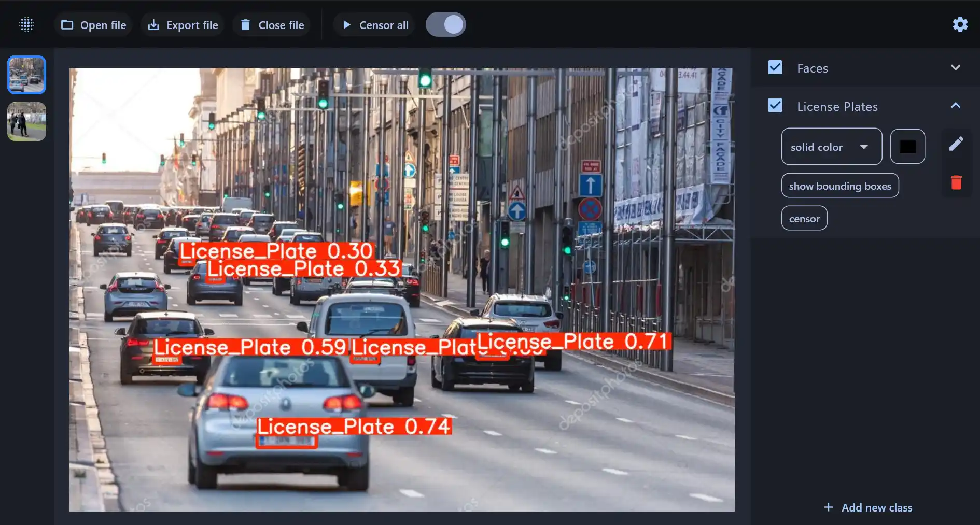The width and height of the screenshot is (980, 525).
Task: Open application settings with the gear icon
Action: pos(960,24)
